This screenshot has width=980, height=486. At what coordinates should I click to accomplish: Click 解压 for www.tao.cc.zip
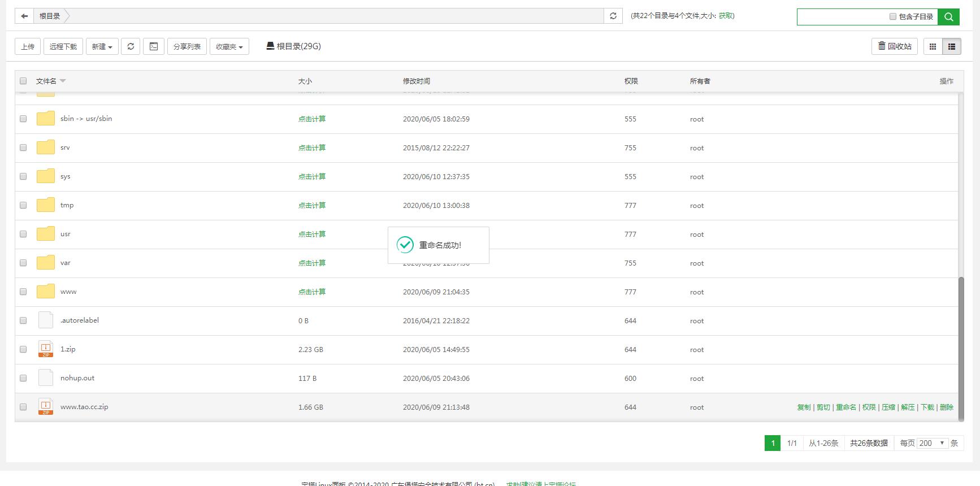pos(908,407)
